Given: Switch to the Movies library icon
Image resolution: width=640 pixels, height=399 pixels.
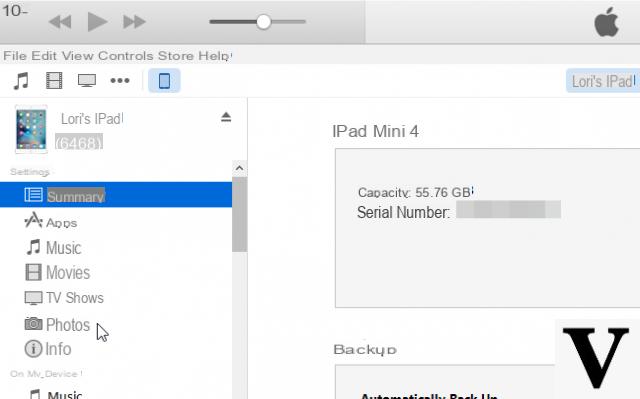Looking at the screenshot, I should click(54, 81).
